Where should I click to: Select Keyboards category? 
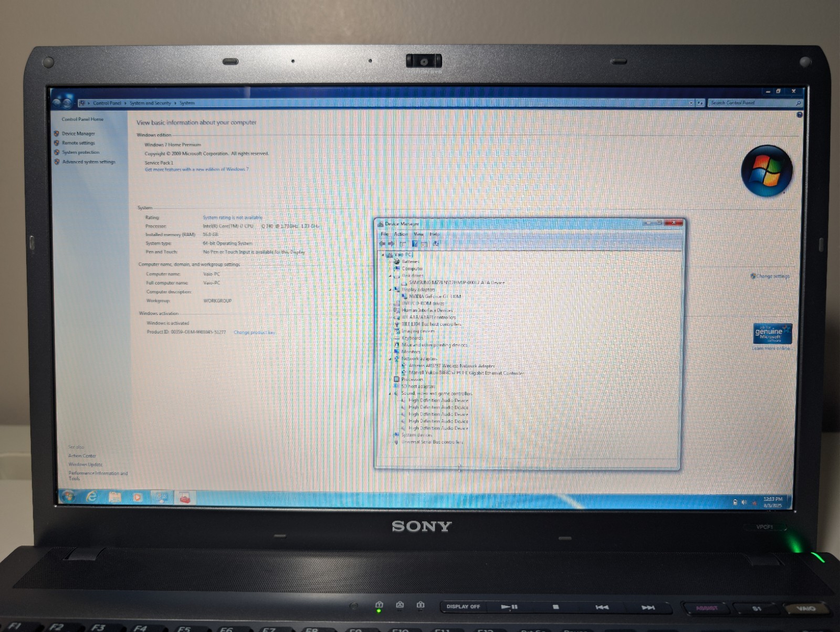tap(412, 338)
